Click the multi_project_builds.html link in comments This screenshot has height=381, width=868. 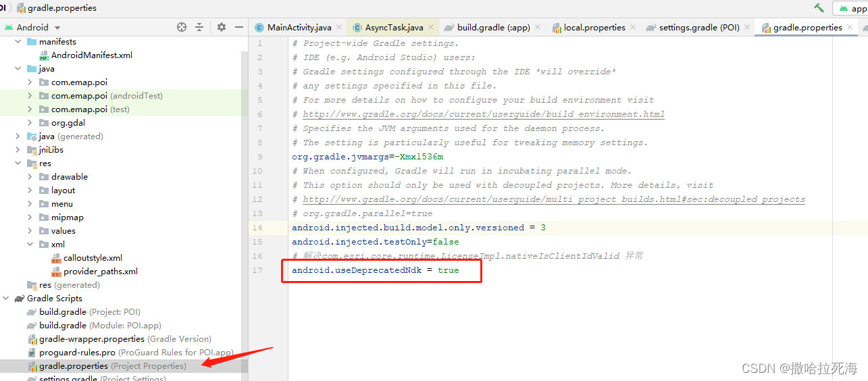(553, 199)
